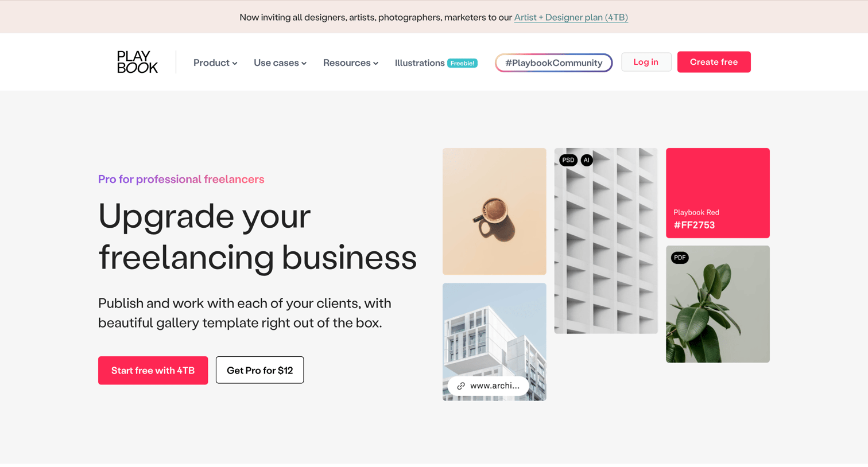Click Get Pro for $12 button

point(259,370)
